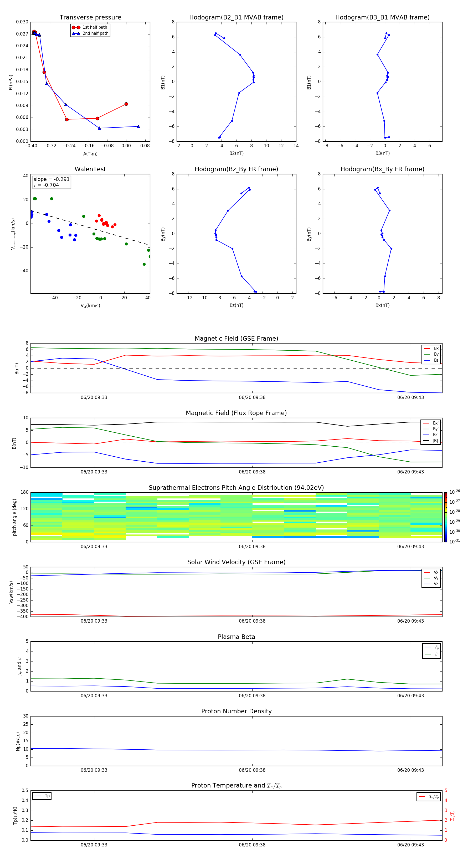Image resolution: width=473 pixels, height=868 pixels.
Task: Click the 'Hodogram(Bx_By FR frame)' title
Action: [382, 169]
